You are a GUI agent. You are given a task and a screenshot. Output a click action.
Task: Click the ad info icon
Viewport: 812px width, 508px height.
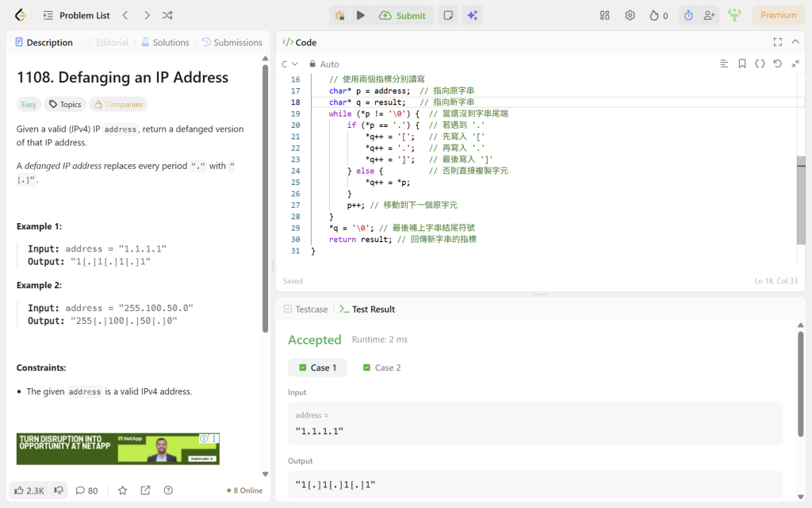pos(204,438)
